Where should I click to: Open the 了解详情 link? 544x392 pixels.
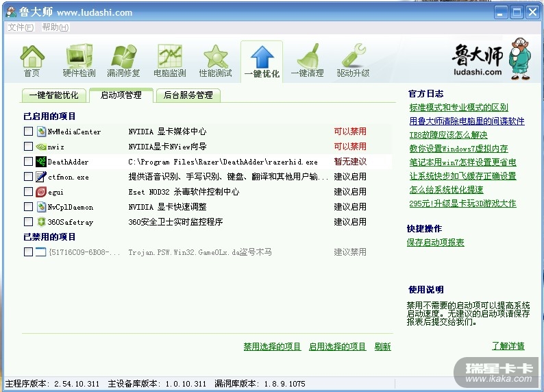[x=508, y=346]
